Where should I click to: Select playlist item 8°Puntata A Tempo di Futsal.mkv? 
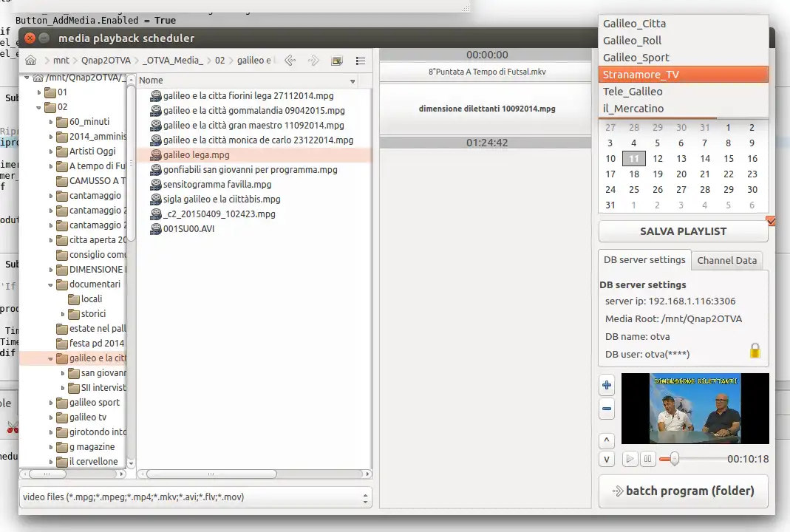click(x=486, y=72)
